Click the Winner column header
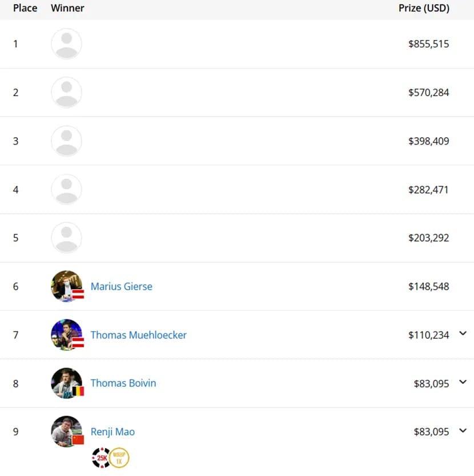The image size is (474, 476). [67, 8]
